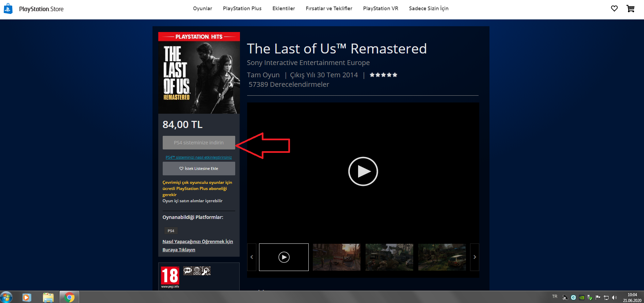644x303 pixels.
Task: Click the PEGI 18 age rating badge
Action: pos(170,277)
